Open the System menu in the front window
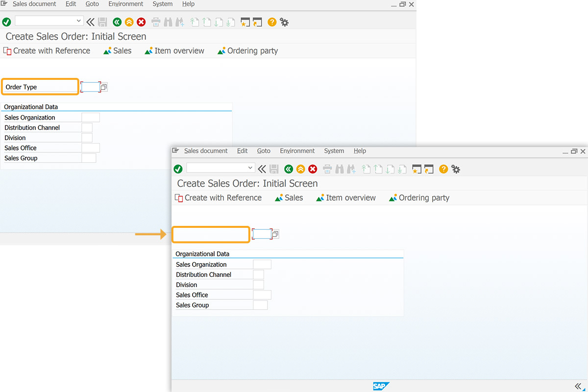 point(334,151)
